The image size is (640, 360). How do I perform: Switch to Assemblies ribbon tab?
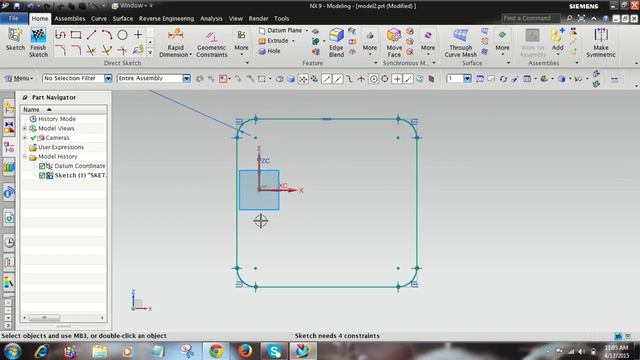coord(70,18)
